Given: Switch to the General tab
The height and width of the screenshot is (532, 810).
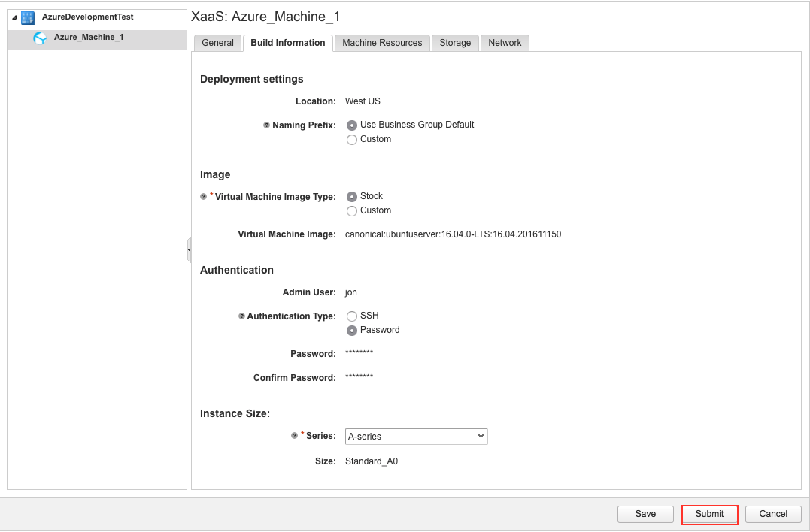Looking at the screenshot, I should [217, 43].
